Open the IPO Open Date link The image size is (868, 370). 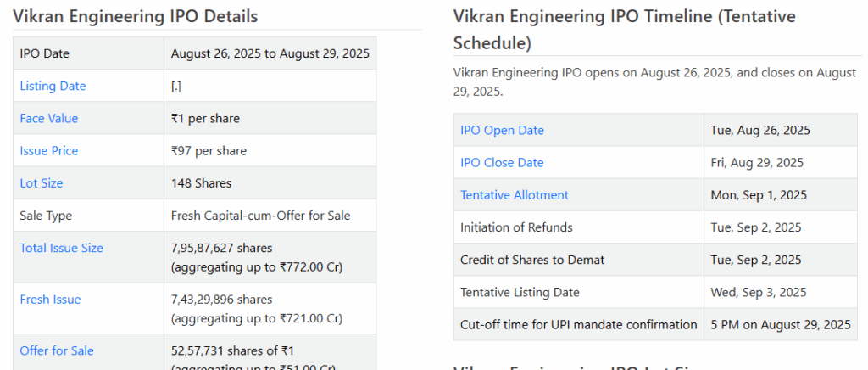coord(502,130)
